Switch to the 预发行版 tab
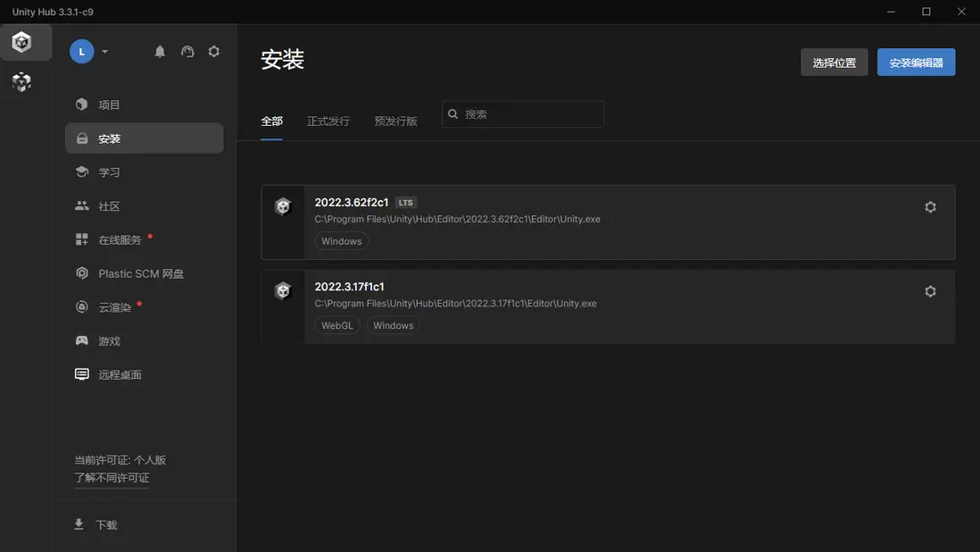 point(395,121)
